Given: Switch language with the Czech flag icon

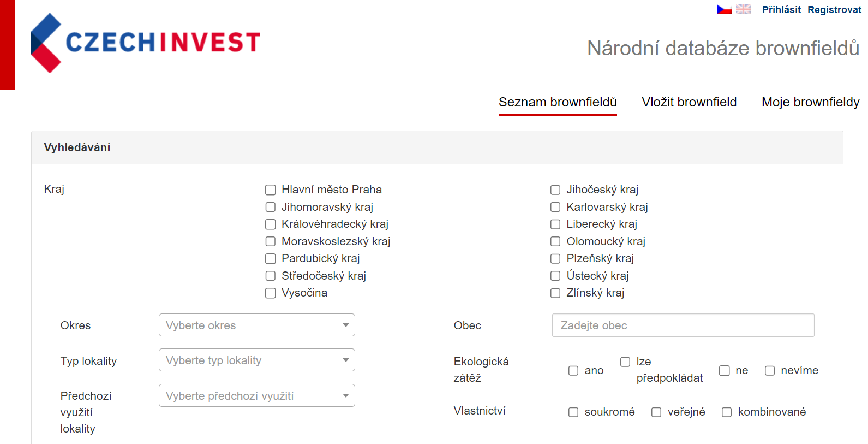Looking at the screenshot, I should tap(723, 10).
